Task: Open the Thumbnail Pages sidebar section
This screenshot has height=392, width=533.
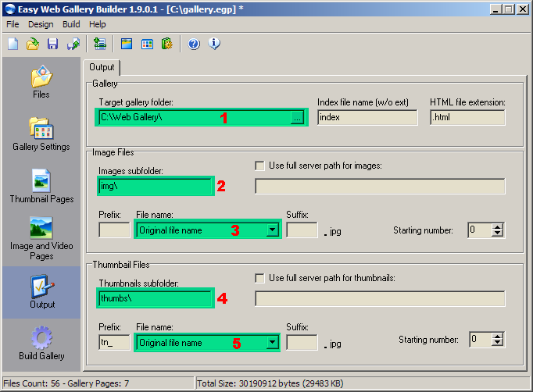Action: coord(41,186)
